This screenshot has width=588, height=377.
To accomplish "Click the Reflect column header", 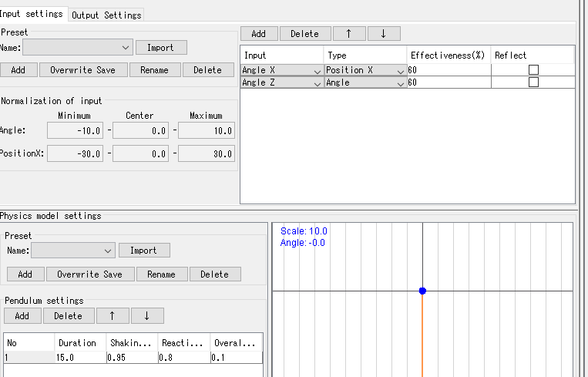I will click(532, 56).
